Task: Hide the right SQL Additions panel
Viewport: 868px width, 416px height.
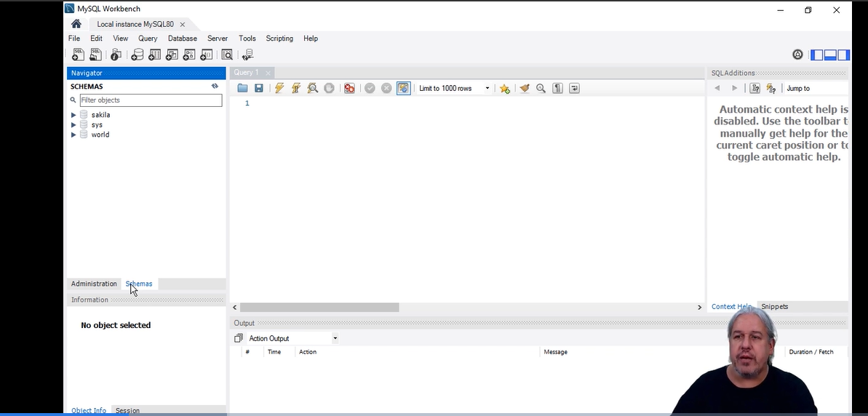Action: tap(843, 55)
